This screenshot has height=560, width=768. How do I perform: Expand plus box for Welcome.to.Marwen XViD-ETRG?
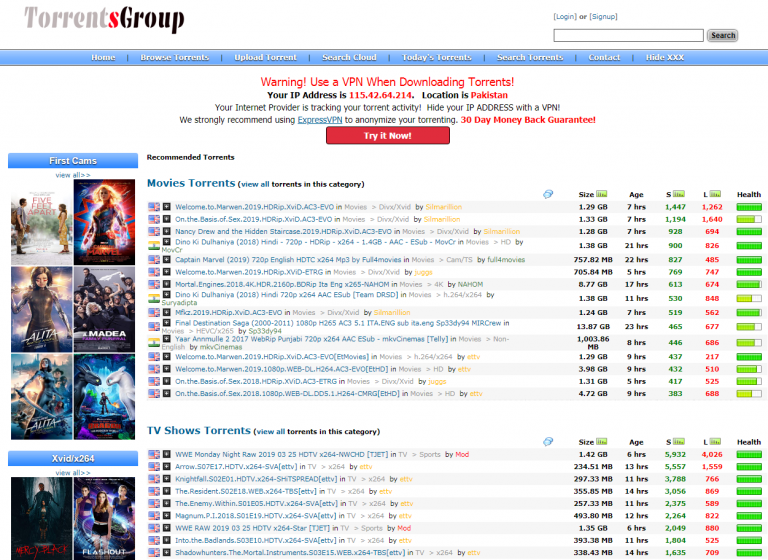167,271
